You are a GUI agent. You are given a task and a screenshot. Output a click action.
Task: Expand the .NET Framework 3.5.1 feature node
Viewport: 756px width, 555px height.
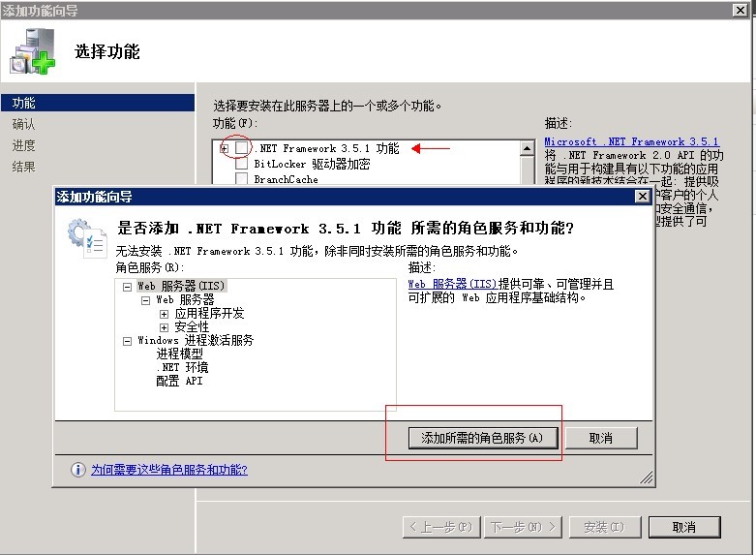(225, 148)
